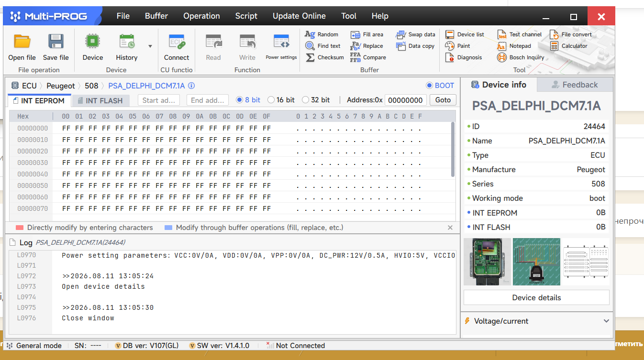Open the ECU board photo thumbnail

point(488,262)
